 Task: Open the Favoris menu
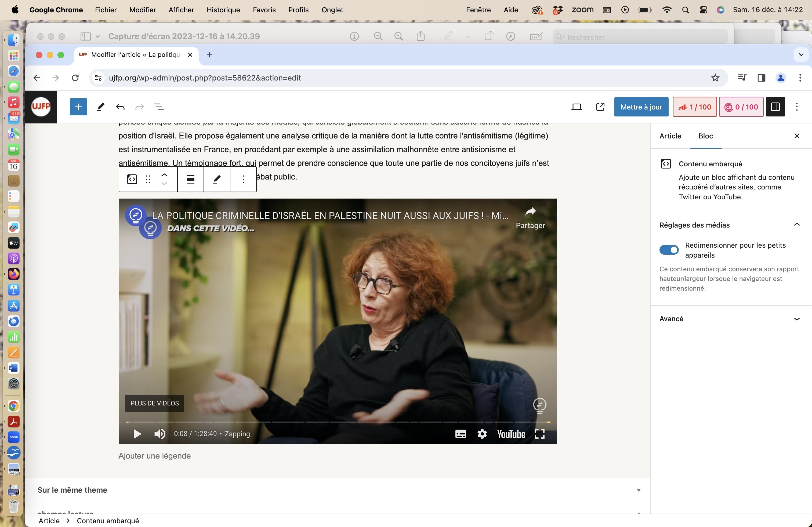click(264, 10)
